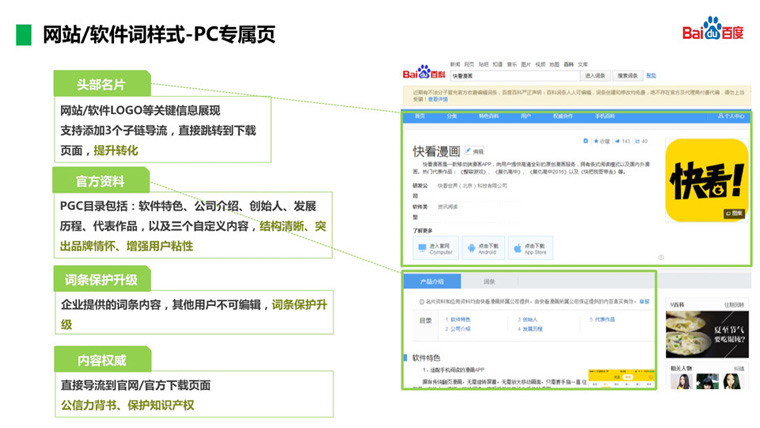760x428 pixels.
Task: Click the 搜索词条 button
Action: click(628, 76)
